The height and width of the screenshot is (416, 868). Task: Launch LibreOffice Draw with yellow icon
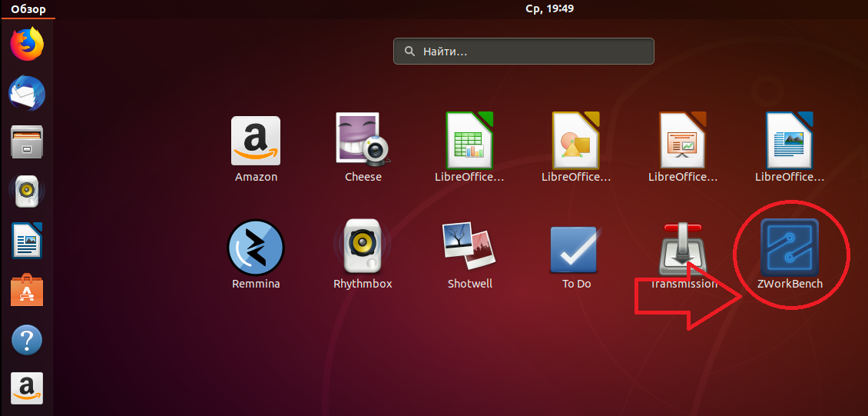tap(576, 140)
